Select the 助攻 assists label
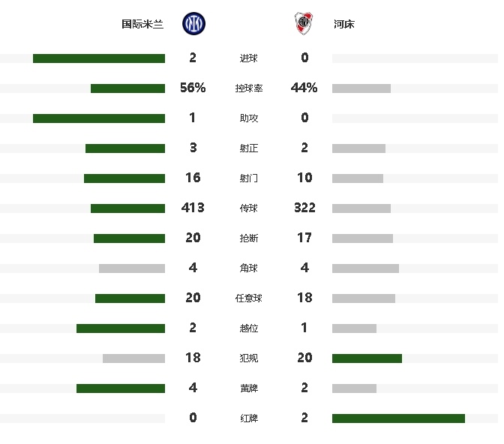504x444 pixels. click(249, 118)
